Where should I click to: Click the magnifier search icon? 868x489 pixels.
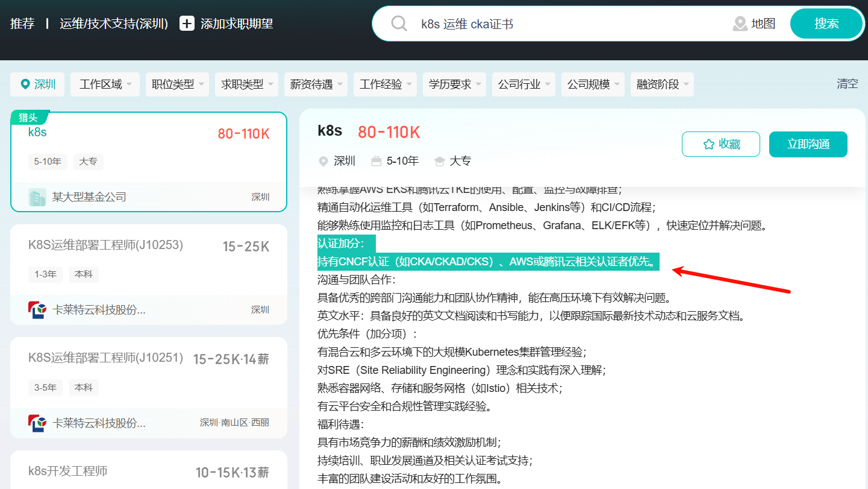pyautogui.click(x=399, y=24)
